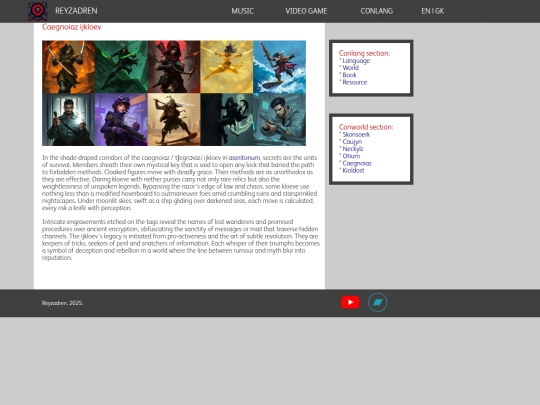Click the Conworld section heading

366,127
